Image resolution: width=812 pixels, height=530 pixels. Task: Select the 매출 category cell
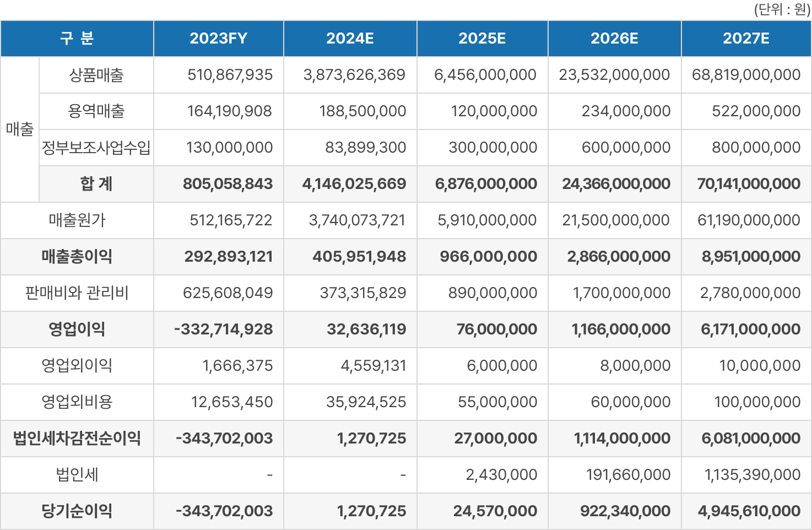point(20,129)
